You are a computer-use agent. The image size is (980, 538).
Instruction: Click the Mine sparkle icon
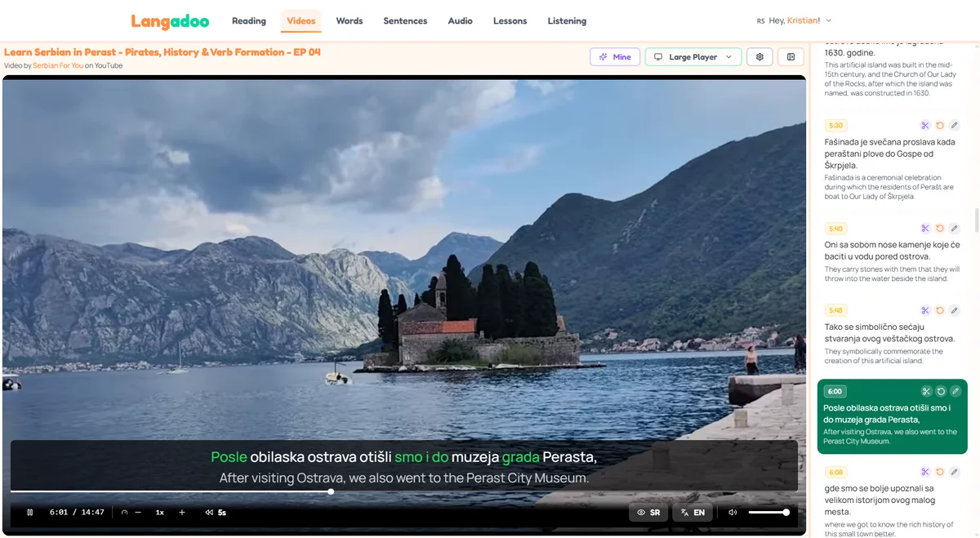(x=604, y=56)
